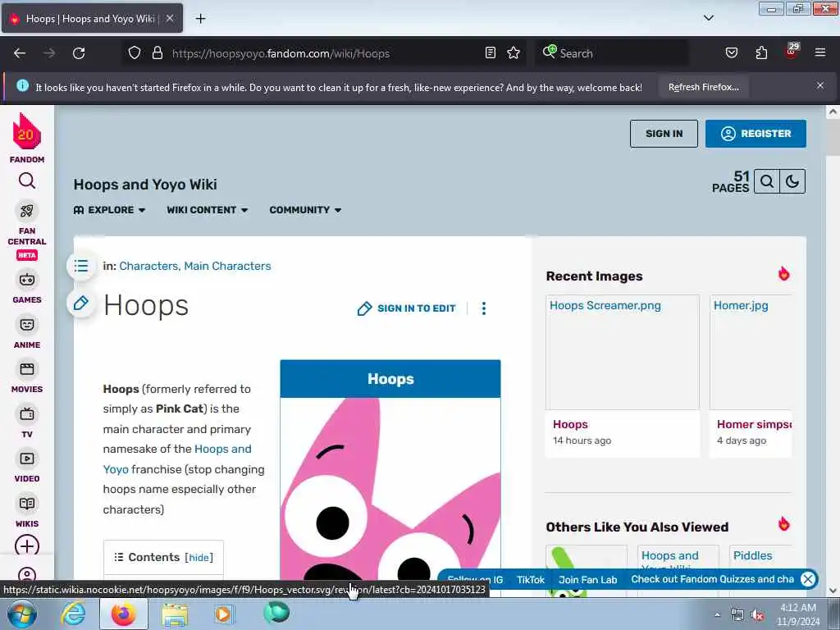Go back with browser back arrow
Screen dimensions: 840x630
pos(20,53)
